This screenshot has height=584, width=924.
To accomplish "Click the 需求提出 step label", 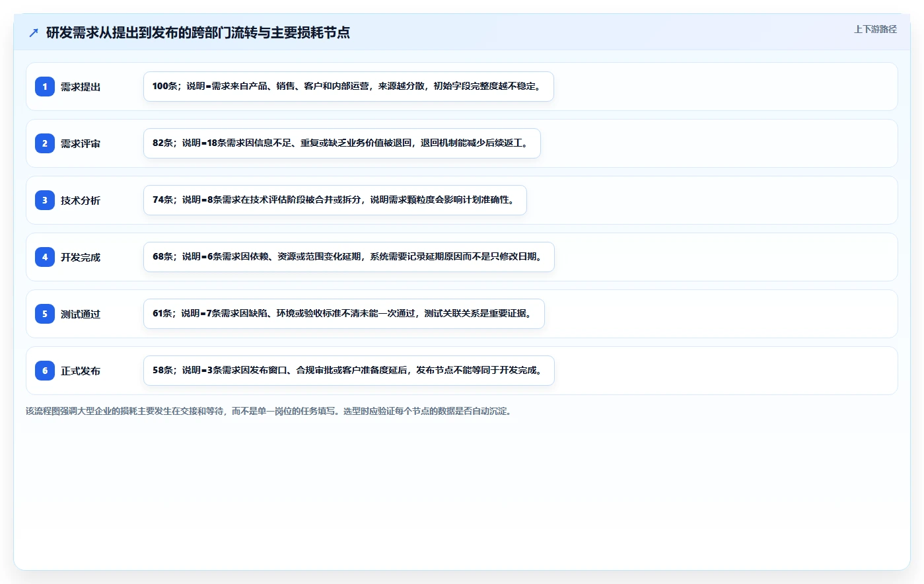I will point(81,87).
